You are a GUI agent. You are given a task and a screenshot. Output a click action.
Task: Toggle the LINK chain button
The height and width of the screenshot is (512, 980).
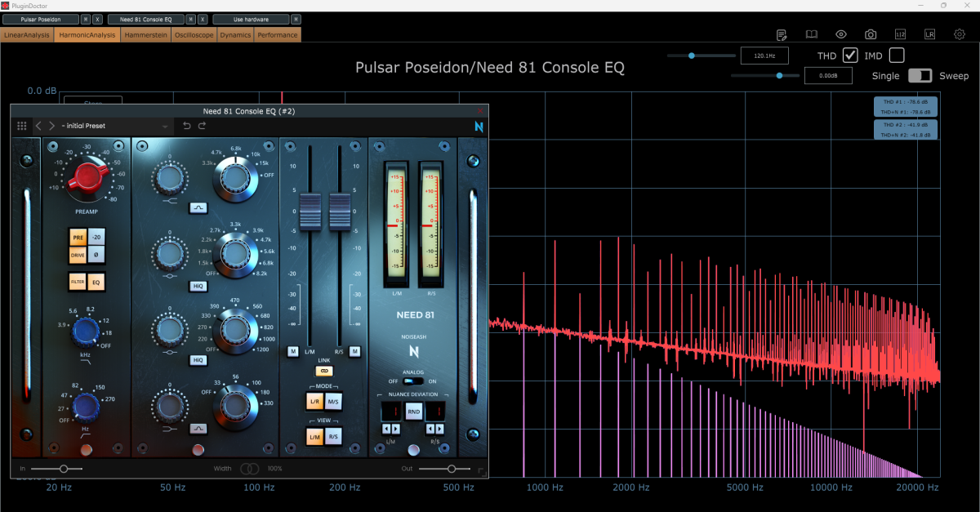pyautogui.click(x=324, y=371)
